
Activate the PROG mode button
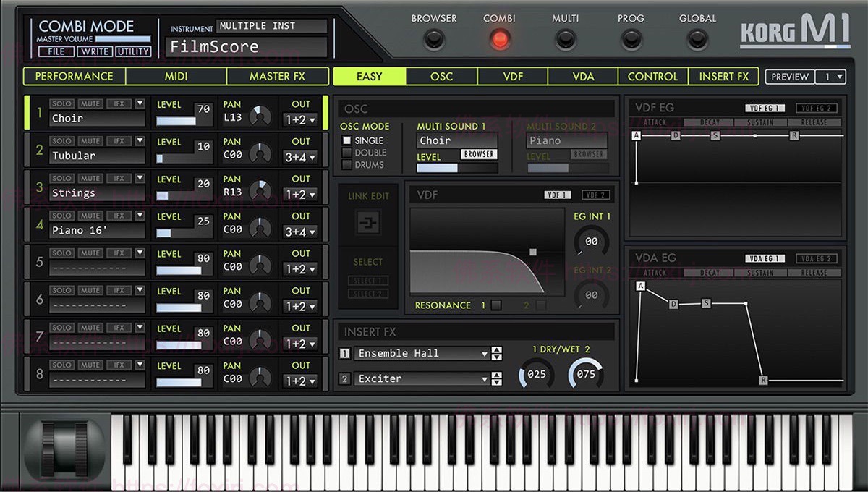[630, 41]
